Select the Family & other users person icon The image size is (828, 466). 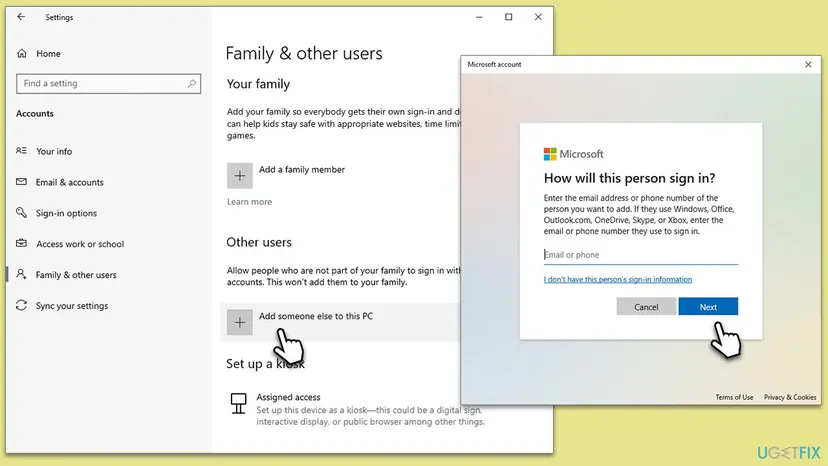21,274
